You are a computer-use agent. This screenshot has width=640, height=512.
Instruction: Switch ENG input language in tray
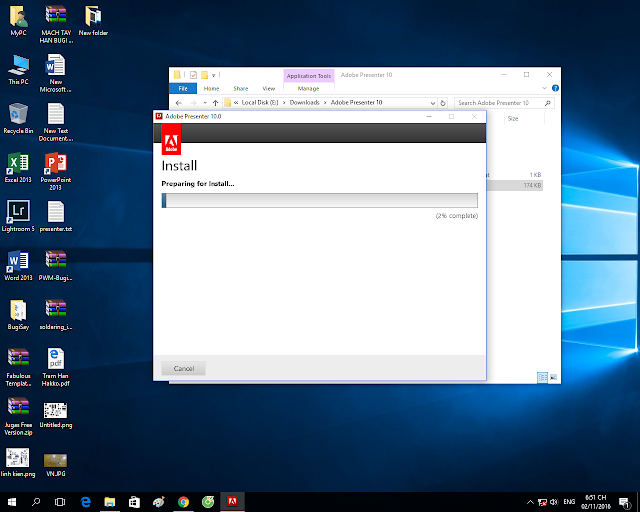pyautogui.click(x=569, y=502)
